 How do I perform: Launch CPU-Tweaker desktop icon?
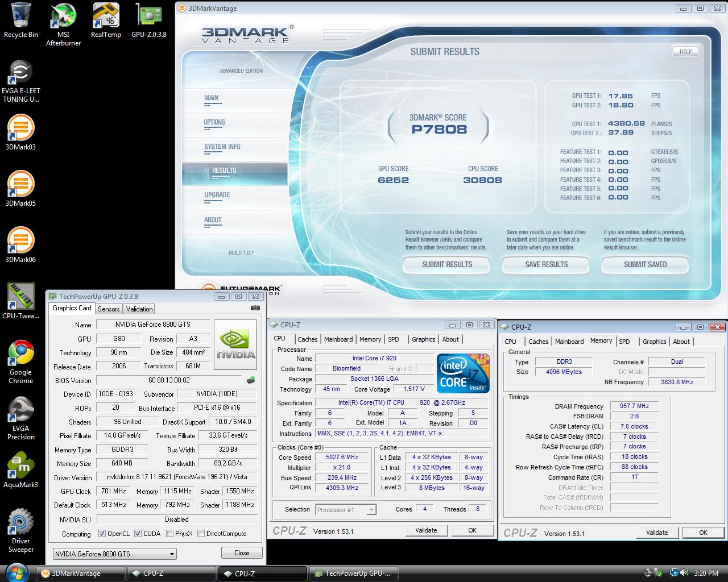click(x=21, y=302)
